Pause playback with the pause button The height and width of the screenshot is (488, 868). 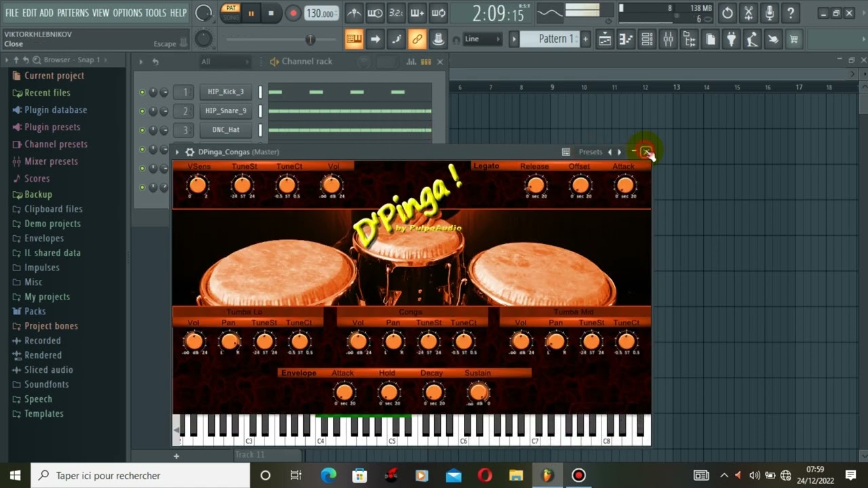tap(251, 13)
